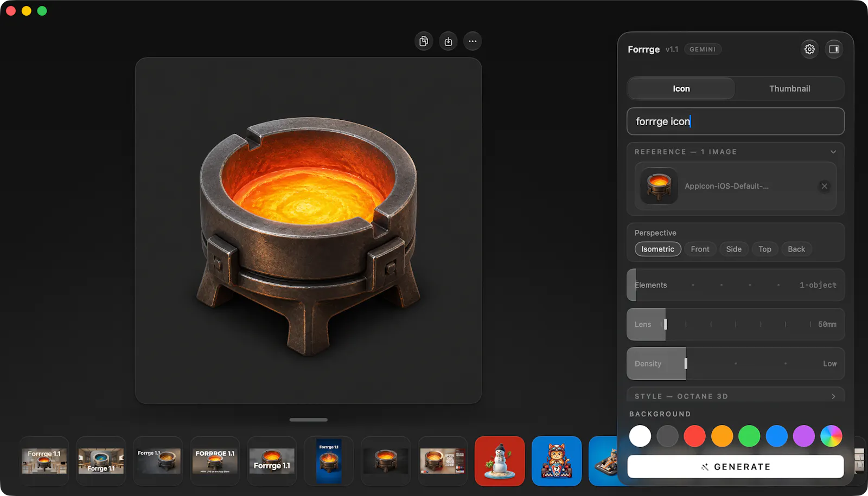Choose the purple background swatch
Screen dimensions: 868x496
(x=804, y=436)
